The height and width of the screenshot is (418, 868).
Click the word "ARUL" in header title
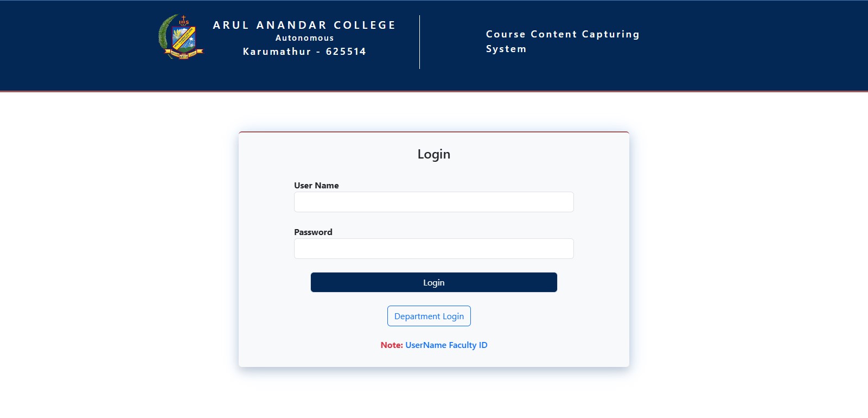click(x=231, y=26)
